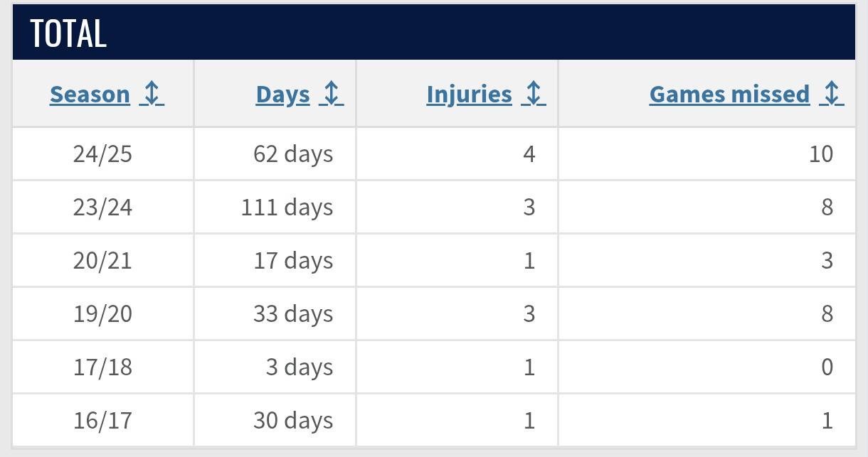Click the TOTAL table title
868x457 pixels.
pos(68,33)
